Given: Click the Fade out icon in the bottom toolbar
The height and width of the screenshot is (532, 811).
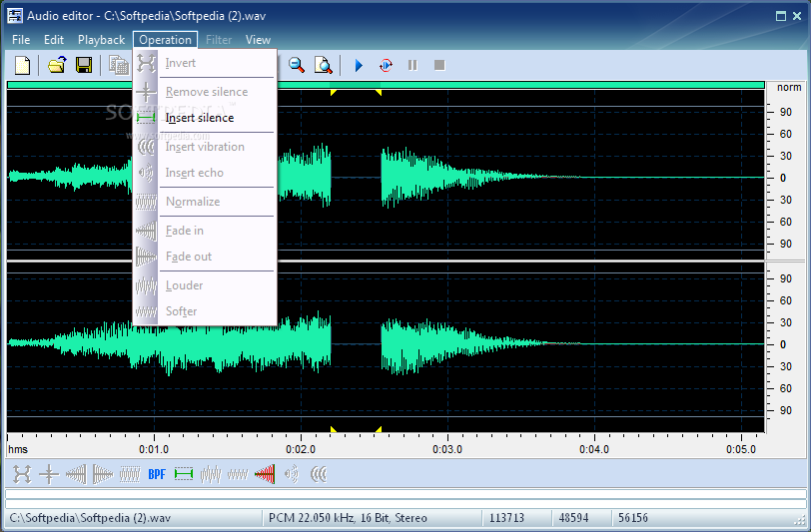Looking at the screenshot, I should 103,474.
